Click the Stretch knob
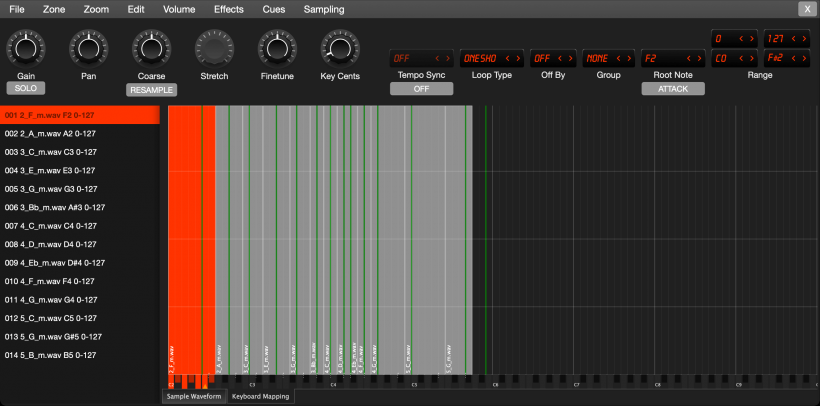820x406 pixels. [214, 49]
